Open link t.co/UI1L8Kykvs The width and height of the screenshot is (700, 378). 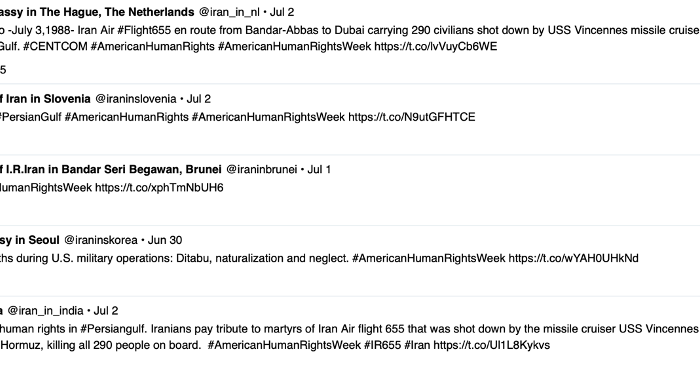pos(492,345)
